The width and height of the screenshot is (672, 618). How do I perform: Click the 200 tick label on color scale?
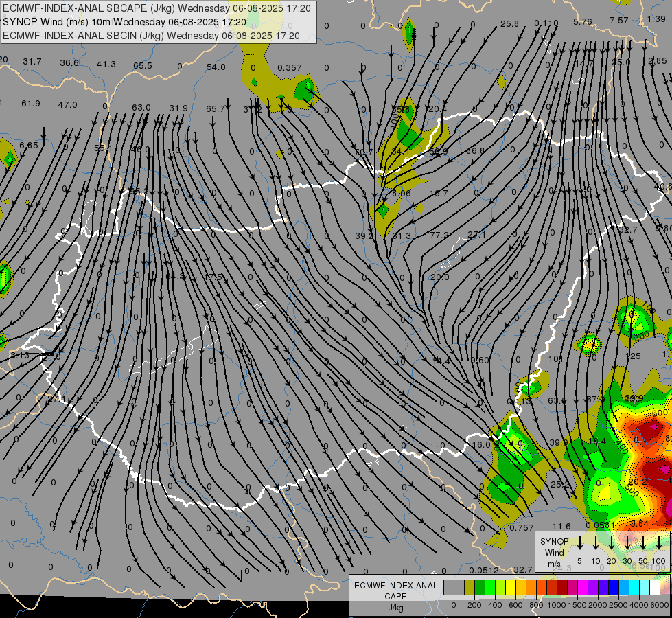pos(474,605)
